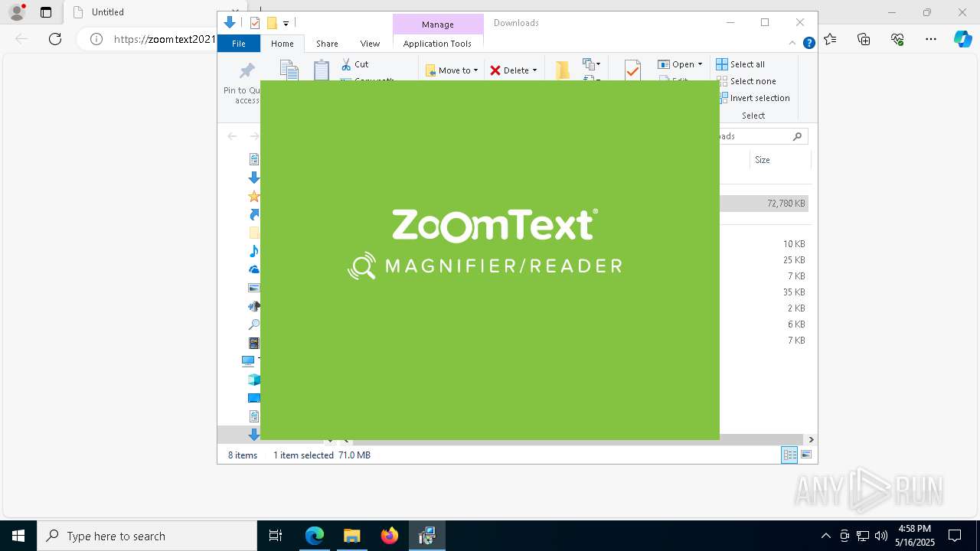Expand the Open dropdown arrow
The width and height of the screenshot is (980, 551).
[x=700, y=64]
